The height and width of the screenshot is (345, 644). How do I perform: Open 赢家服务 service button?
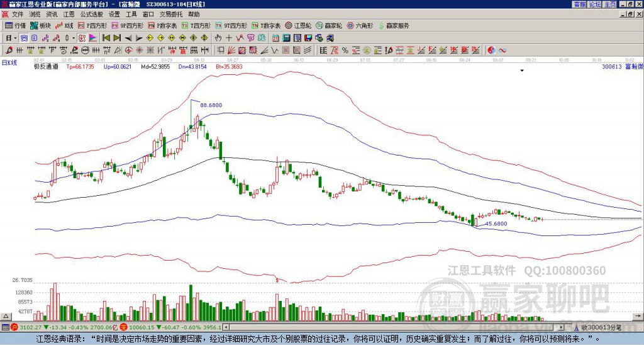click(x=394, y=25)
